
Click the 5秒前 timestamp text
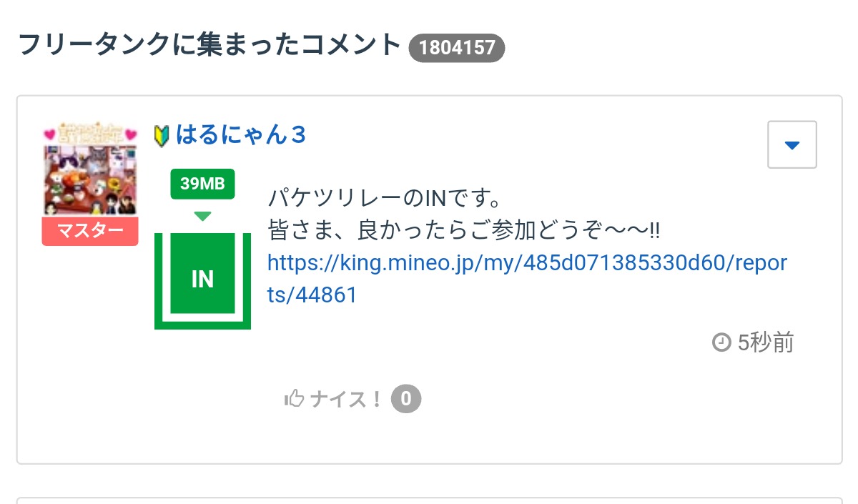tap(766, 343)
